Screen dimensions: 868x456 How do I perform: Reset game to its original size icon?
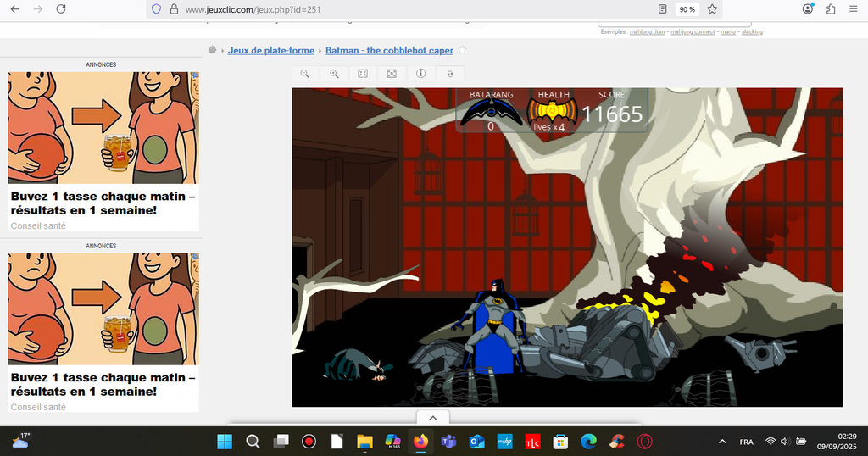[363, 74]
